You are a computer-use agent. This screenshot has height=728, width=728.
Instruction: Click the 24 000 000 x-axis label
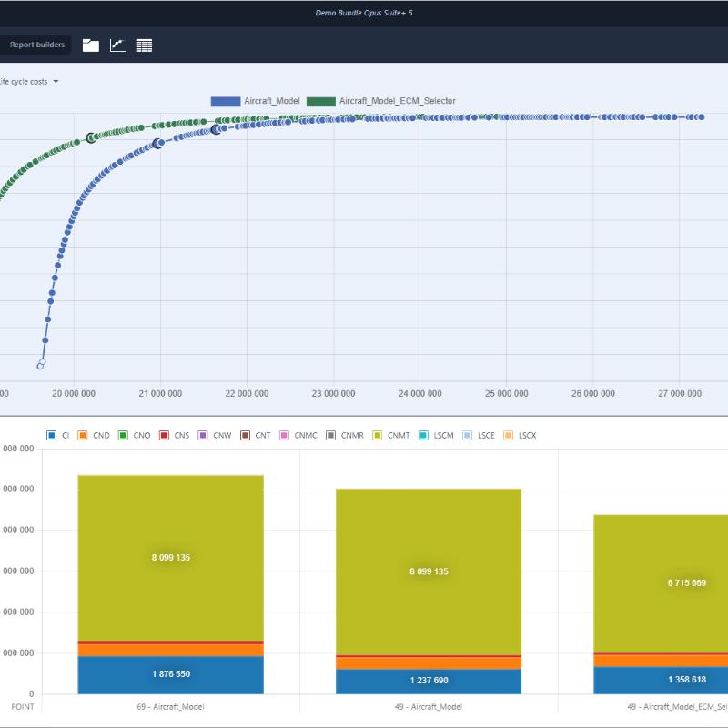coord(420,394)
